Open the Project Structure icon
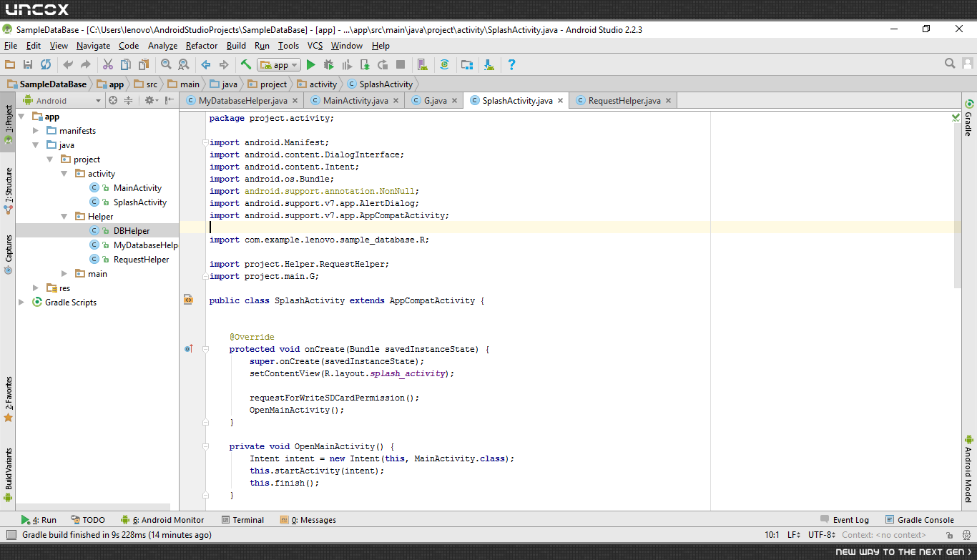 coord(467,64)
